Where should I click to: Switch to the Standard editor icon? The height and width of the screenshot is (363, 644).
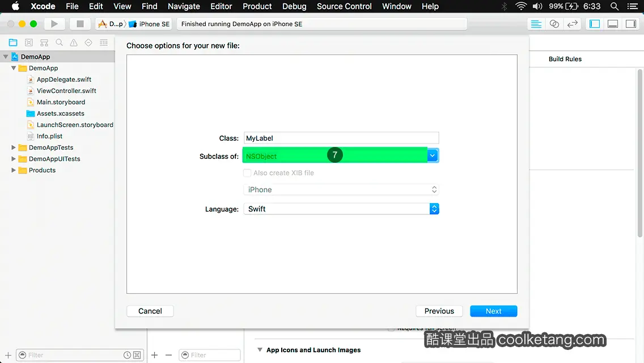click(536, 24)
